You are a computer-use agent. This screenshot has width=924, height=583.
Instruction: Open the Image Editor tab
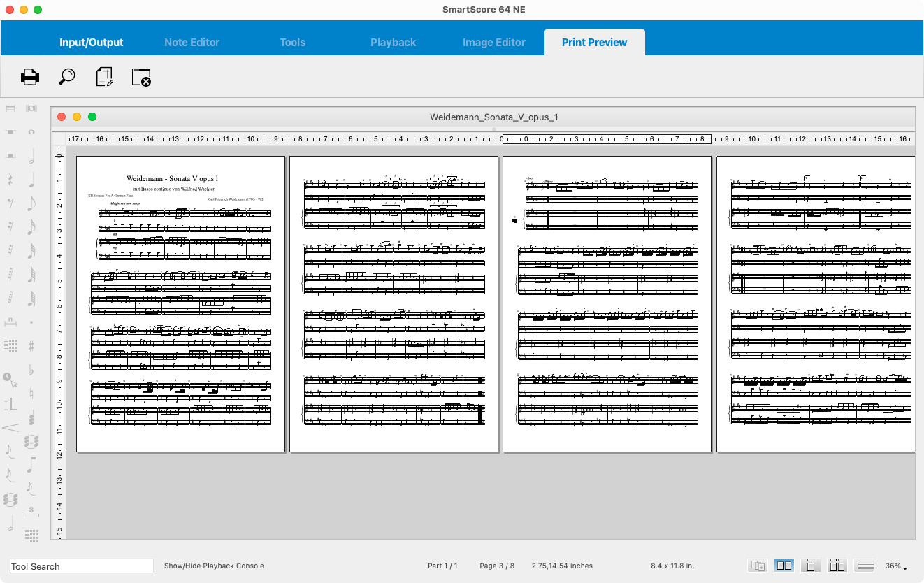pyautogui.click(x=494, y=43)
